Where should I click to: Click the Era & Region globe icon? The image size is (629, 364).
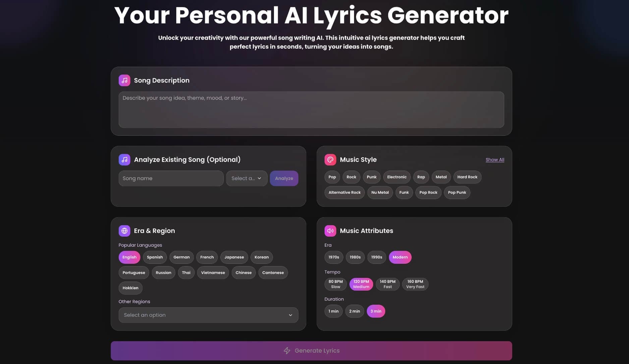[124, 231]
